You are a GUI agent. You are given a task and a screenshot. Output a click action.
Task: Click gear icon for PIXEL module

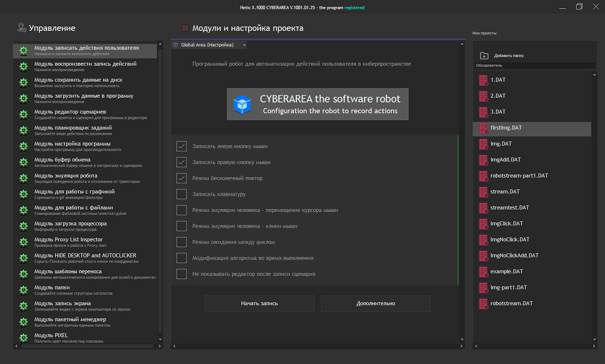[x=23, y=338]
